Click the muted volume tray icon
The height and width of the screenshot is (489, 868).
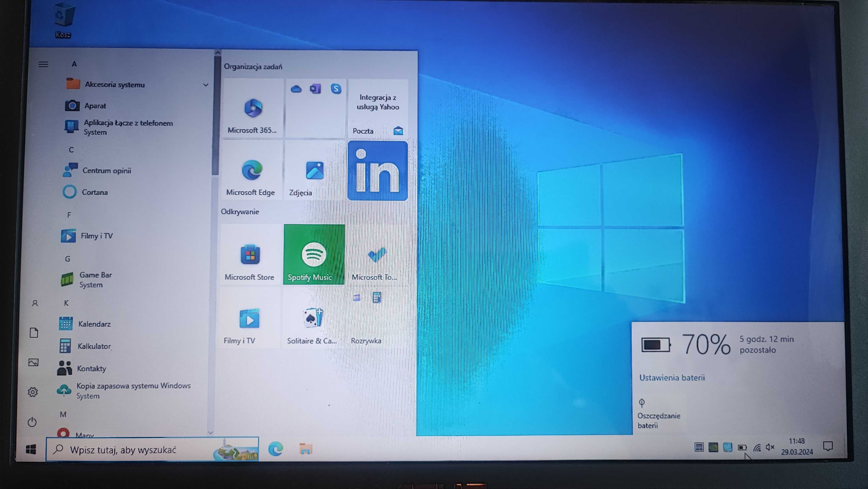(770, 447)
